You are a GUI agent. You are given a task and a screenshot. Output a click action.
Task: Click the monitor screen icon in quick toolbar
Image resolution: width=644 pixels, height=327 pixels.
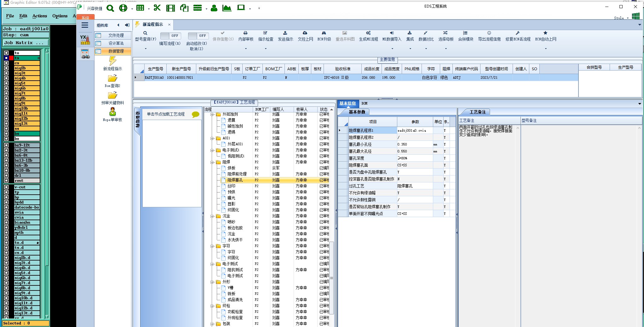tap(241, 8)
